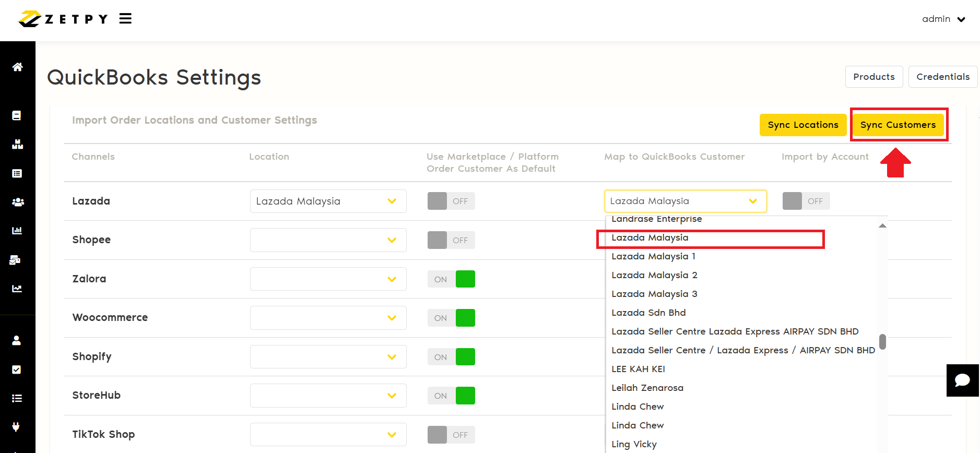This screenshot has height=453, width=980.
Task: Open the chat bubble support widget
Action: (x=962, y=380)
